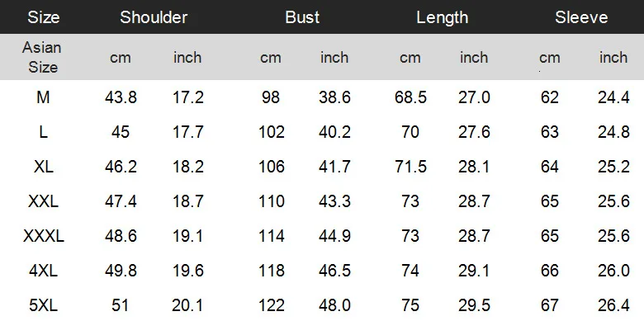This screenshot has height=321, width=644.
Task: Select bust value 102 for size L
Action: (x=271, y=132)
